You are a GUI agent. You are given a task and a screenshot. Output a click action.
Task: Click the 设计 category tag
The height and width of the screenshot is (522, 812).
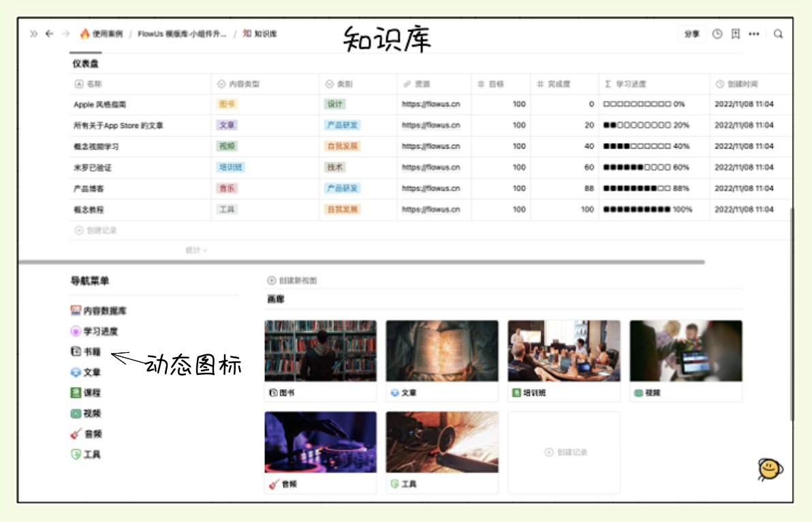[335, 104]
